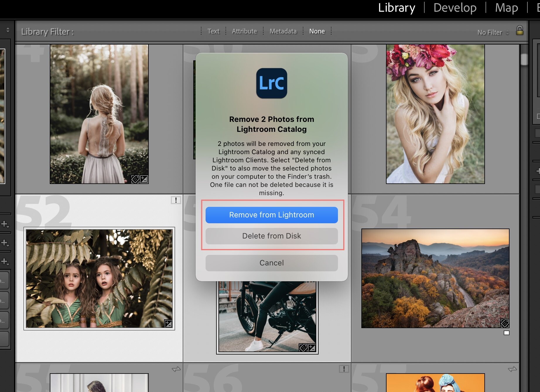Select the orange background photo thumbnail
This screenshot has width=540, height=392.
[x=435, y=383]
